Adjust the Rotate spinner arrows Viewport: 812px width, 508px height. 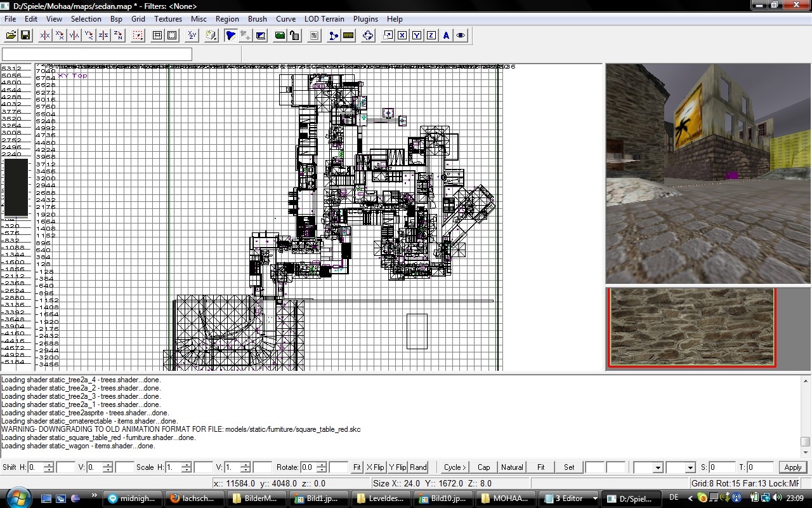[322, 467]
